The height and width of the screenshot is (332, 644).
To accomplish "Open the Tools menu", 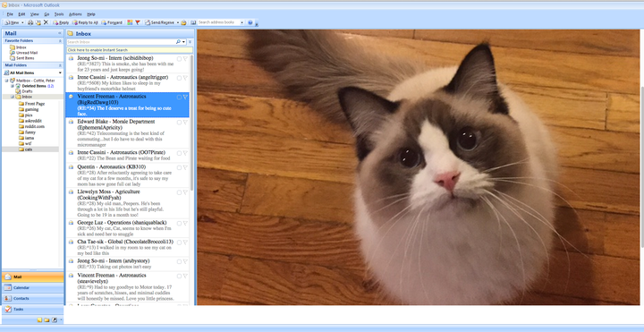I will [59, 14].
